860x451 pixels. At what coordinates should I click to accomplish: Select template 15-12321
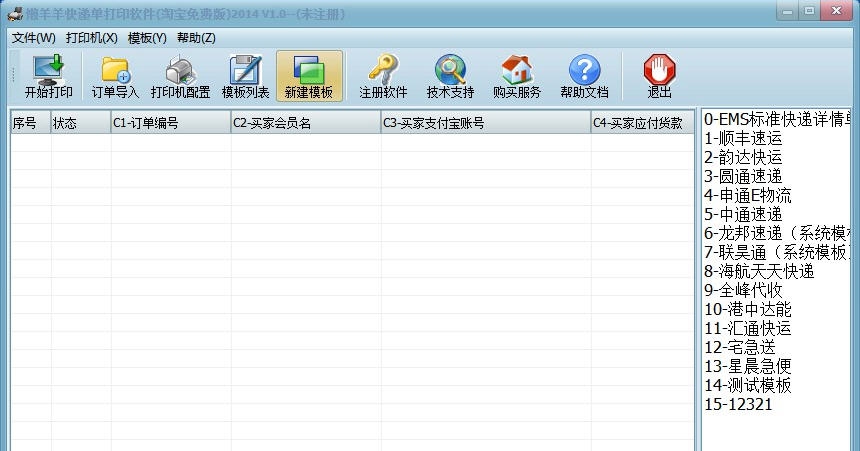(738, 404)
